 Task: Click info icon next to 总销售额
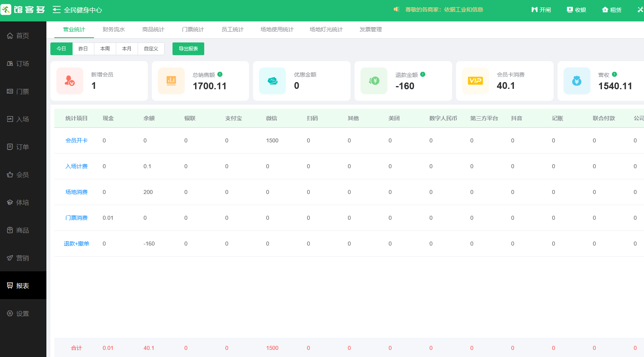pos(220,74)
